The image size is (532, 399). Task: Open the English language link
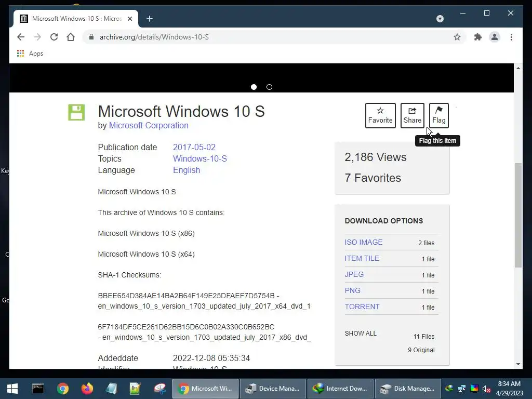(x=187, y=170)
